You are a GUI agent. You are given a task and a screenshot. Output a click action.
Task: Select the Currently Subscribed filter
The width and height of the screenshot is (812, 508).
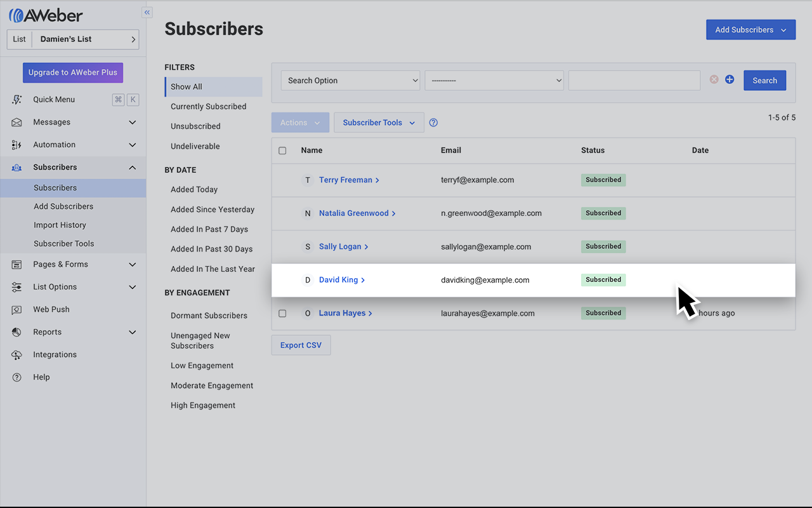[208, 107]
